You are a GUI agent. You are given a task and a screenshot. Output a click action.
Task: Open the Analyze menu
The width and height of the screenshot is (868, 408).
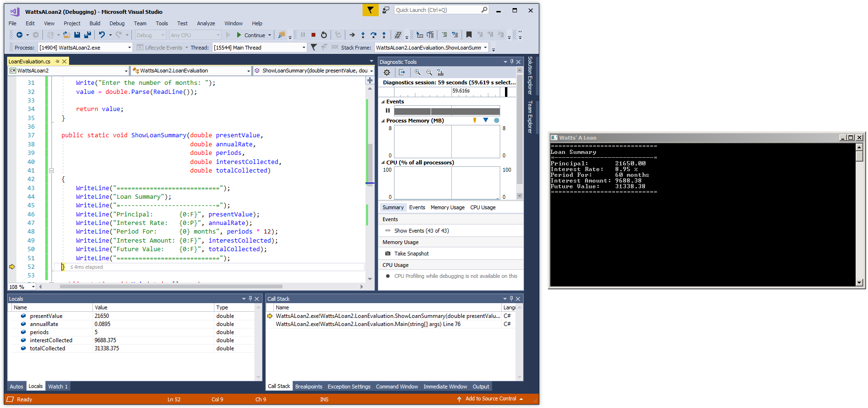[x=206, y=23]
